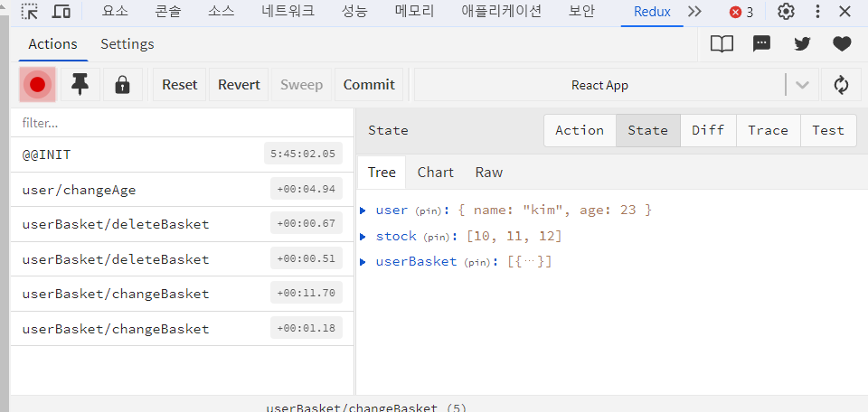Open the Twitter bird icon
Image resolution: width=868 pixels, height=412 pixels.
pyautogui.click(x=802, y=43)
